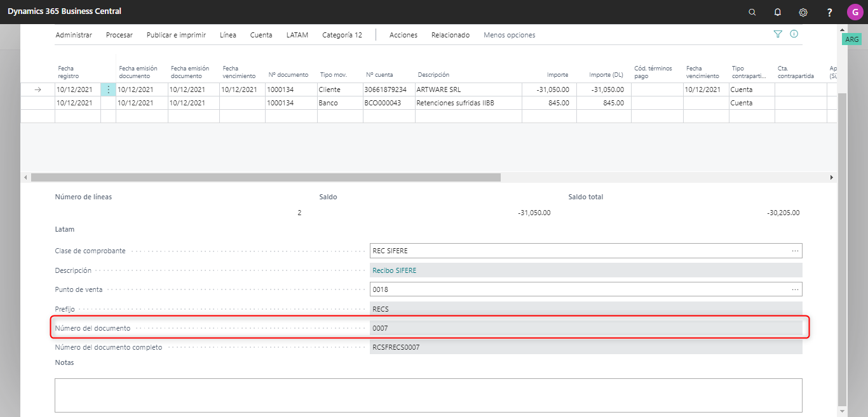868x417 pixels.
Task: Click the horizontal scrollbar thumb of the grid
Action: pos(266,177)
